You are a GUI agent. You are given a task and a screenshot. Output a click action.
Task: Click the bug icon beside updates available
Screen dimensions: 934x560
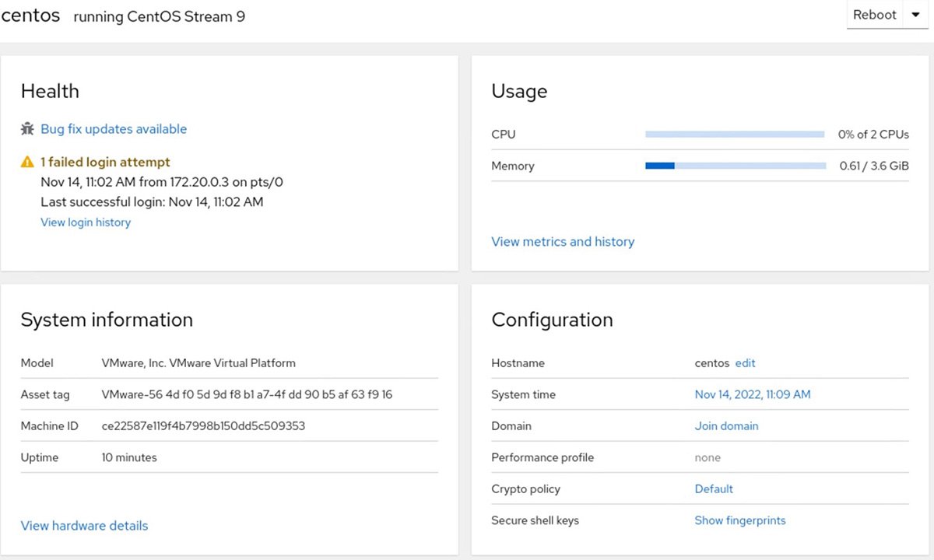pos(26,128)
